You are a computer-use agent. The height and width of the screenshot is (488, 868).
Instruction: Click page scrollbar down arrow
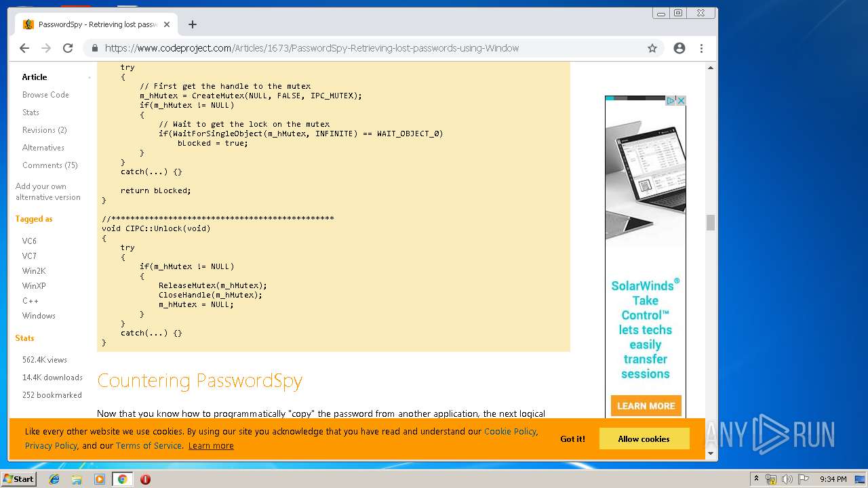[711, 453]
